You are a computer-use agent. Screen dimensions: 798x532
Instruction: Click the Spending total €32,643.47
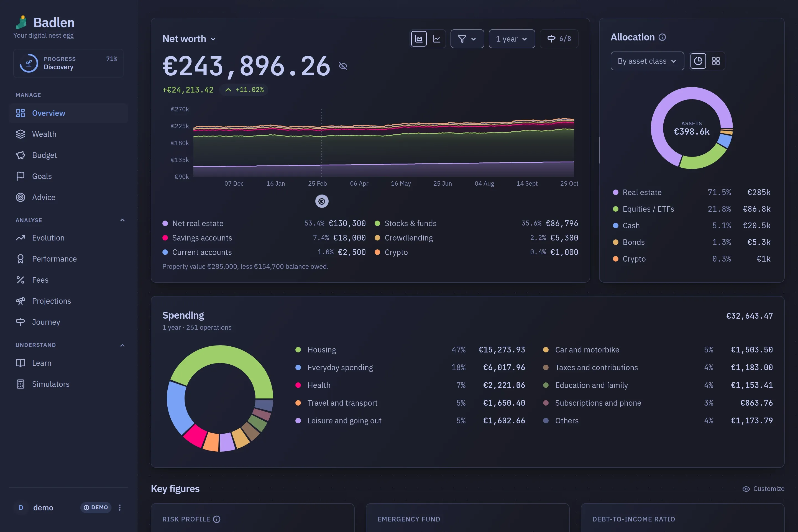point(749,316)
